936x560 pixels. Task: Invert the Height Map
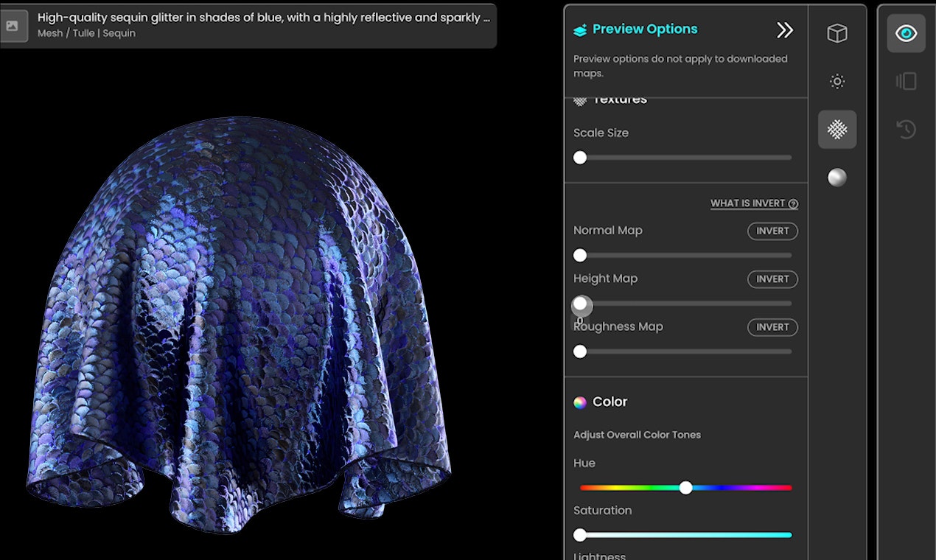click(772, 279)
